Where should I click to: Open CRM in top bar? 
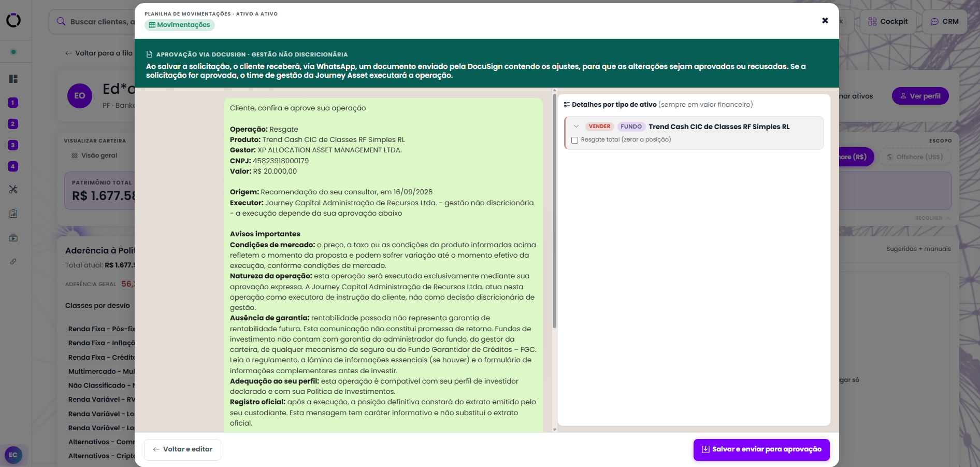click(x=944, y=22)
